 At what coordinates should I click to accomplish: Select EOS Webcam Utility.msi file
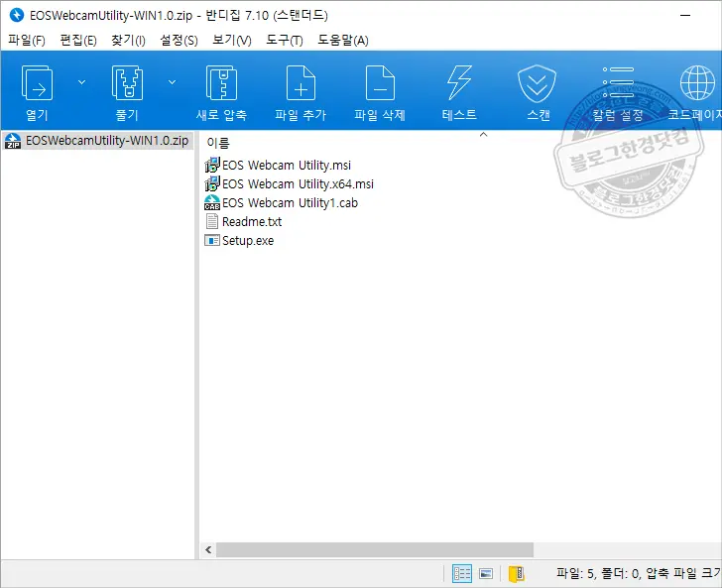tap(278, 165)
